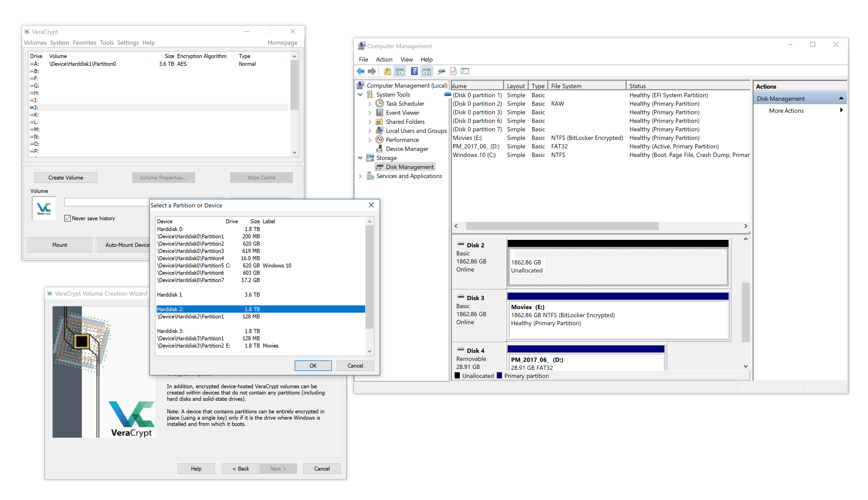Expand More Actions submenu arrow
The width and height of the screenshot is (868, 500).
point(841,110)
